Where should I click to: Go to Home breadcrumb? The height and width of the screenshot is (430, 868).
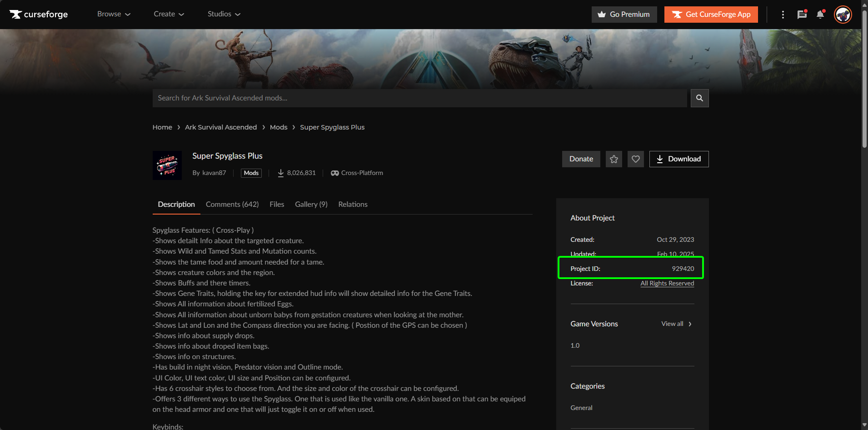(x=162, y=127)
